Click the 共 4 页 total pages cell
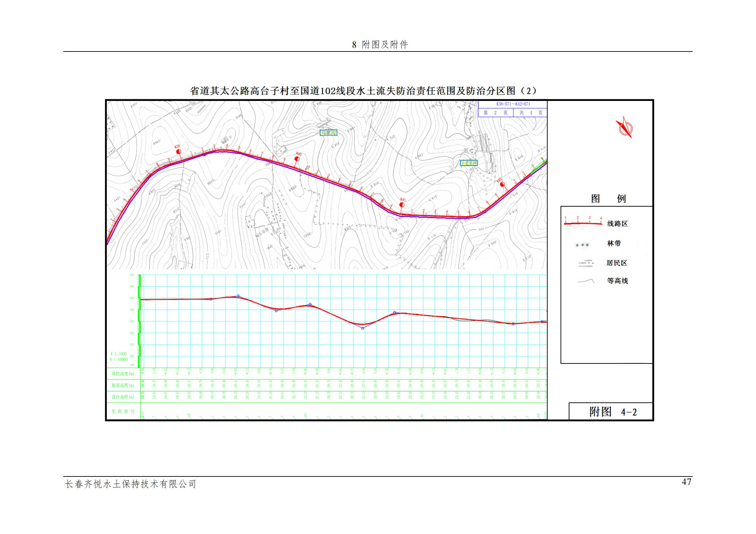Viewport: 756px width, 534px height. [530, 113]
